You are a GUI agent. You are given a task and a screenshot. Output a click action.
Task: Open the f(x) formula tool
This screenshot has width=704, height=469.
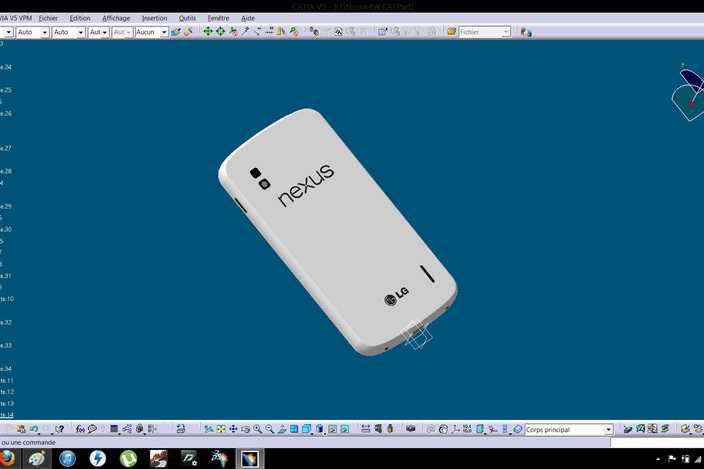pos(80,429)
